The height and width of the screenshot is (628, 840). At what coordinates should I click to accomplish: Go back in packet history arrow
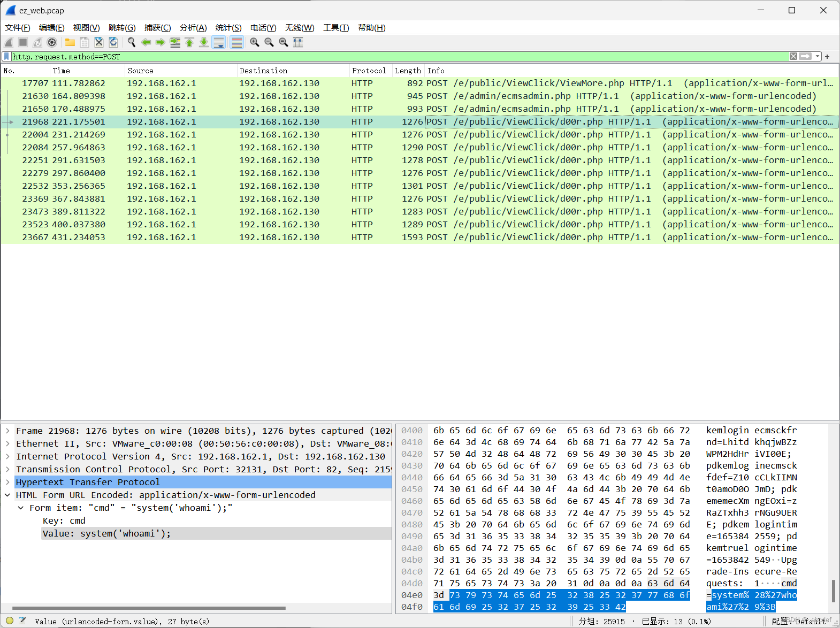[146, 42]
